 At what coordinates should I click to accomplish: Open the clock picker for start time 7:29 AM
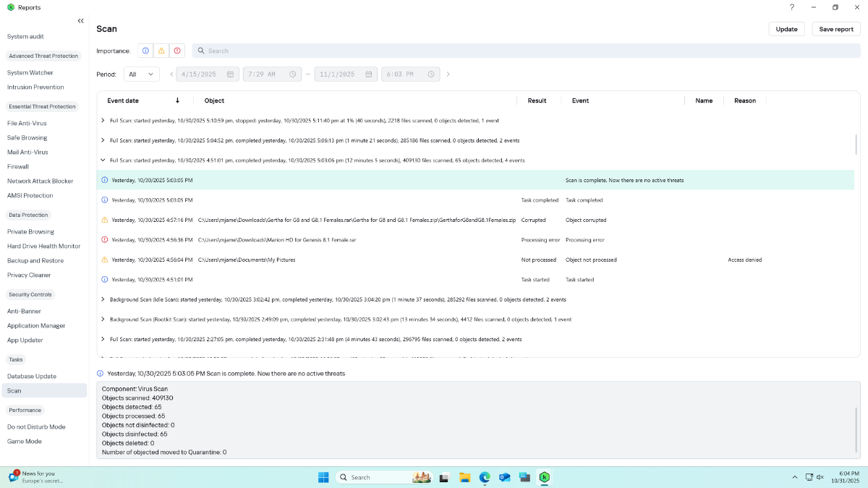292,74
